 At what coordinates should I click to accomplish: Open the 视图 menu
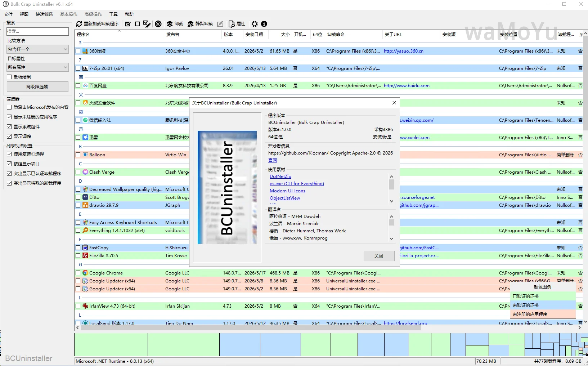(x=24, y=14)
